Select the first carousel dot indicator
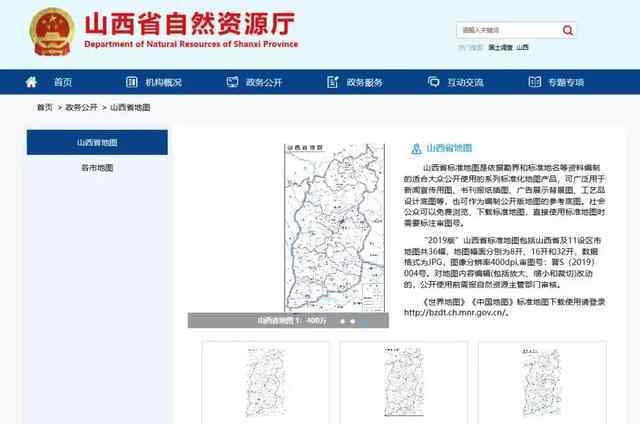The height and width of the screenshot is (424, 640). [342, 321]
